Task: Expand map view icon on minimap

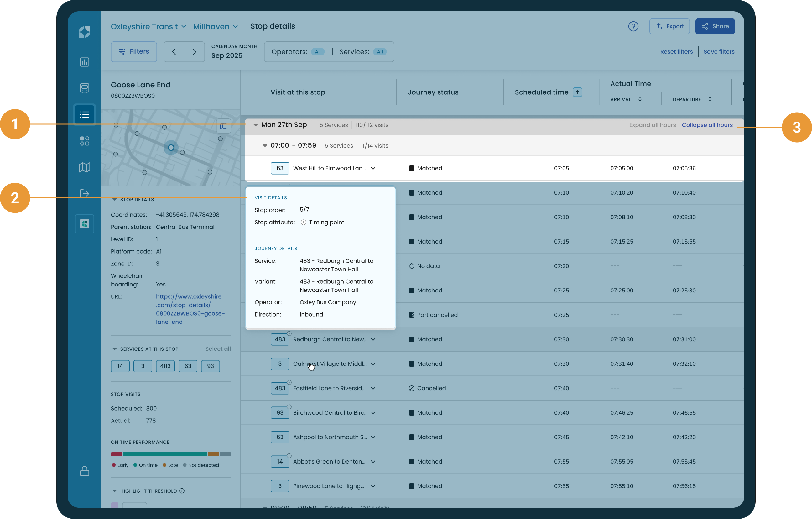Action: tap(223, 126)
